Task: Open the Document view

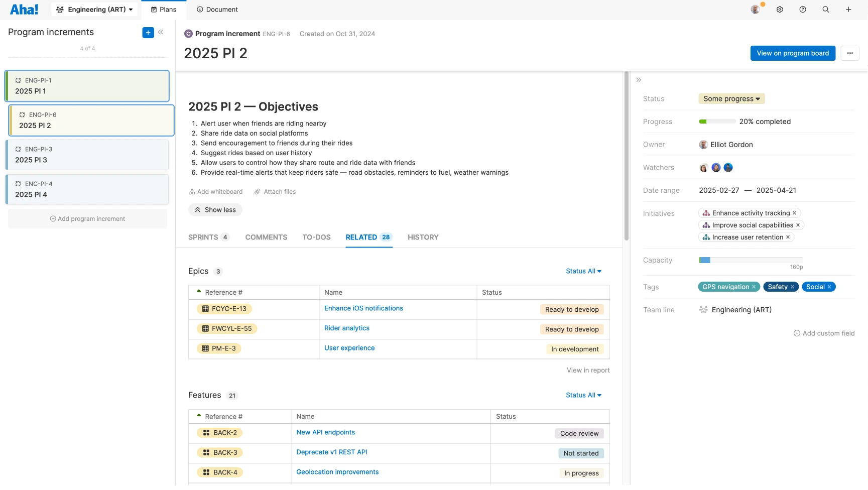Action: click(217, 9)
